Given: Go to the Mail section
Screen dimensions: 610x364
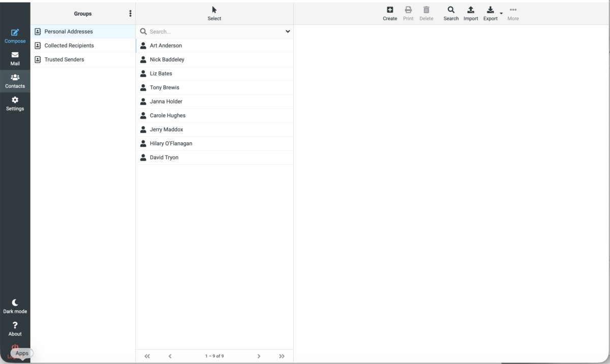Looking at the screenshot, I should [15, 59].
